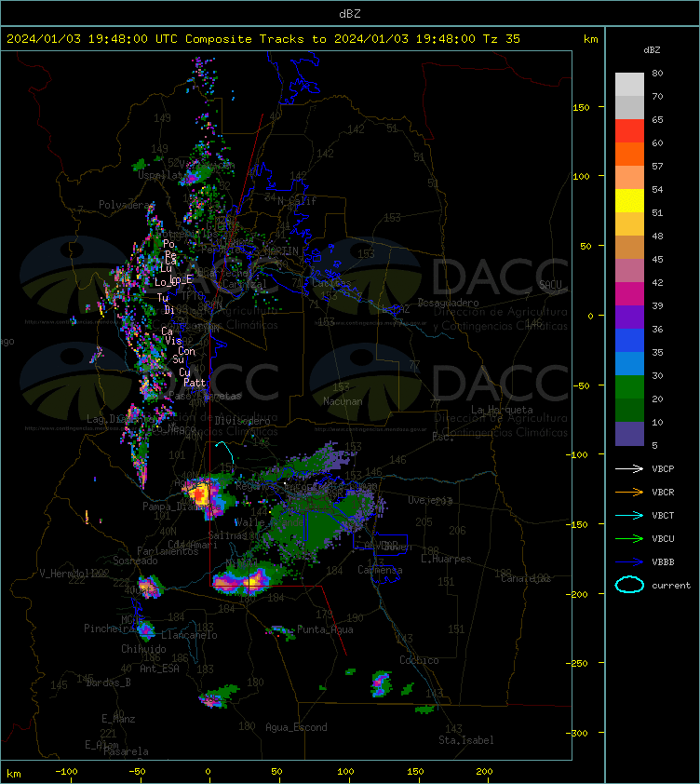Screen dimensions: 700x784
Task: Click the 'Carmensa' map label
Action: [x=380, y=570]
